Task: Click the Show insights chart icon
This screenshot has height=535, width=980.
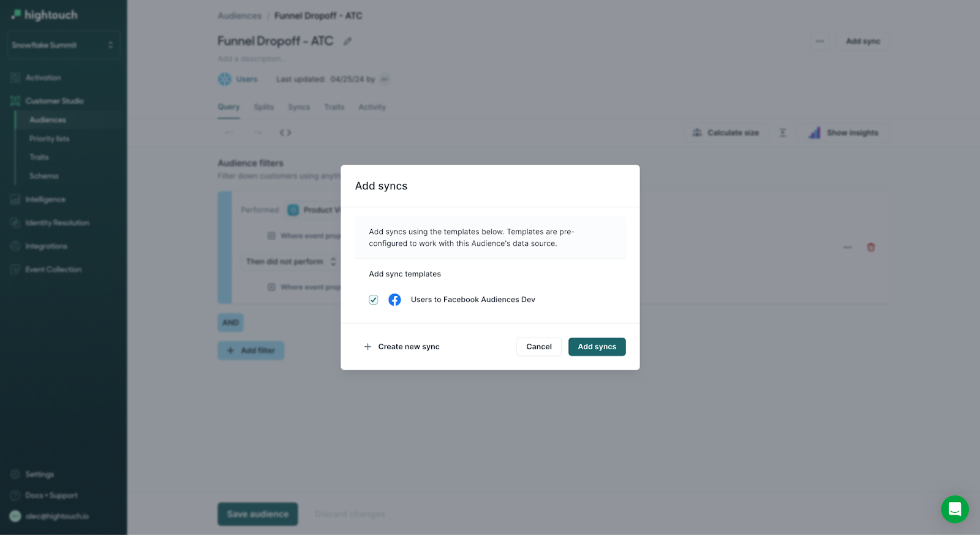Action: [x=814, y=133]
